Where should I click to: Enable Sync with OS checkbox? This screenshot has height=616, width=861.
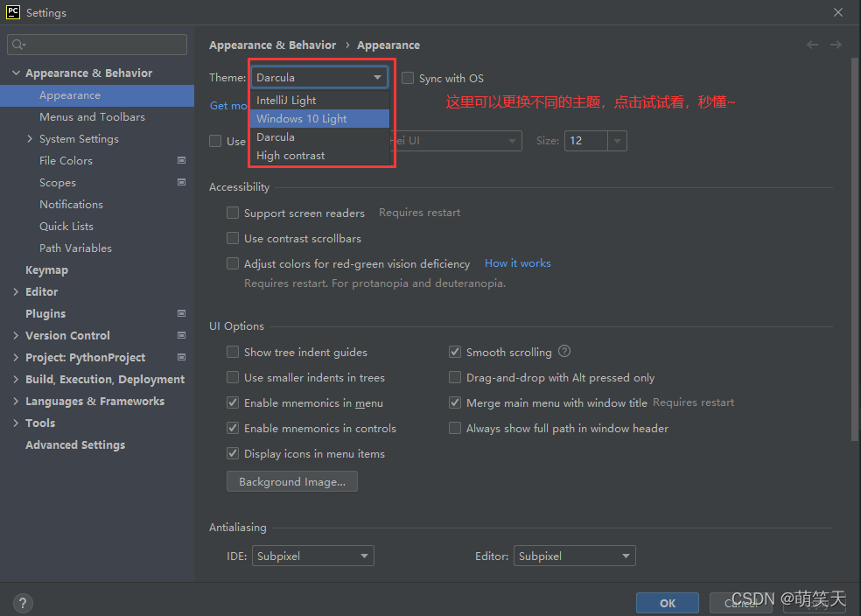pos(408,78)
